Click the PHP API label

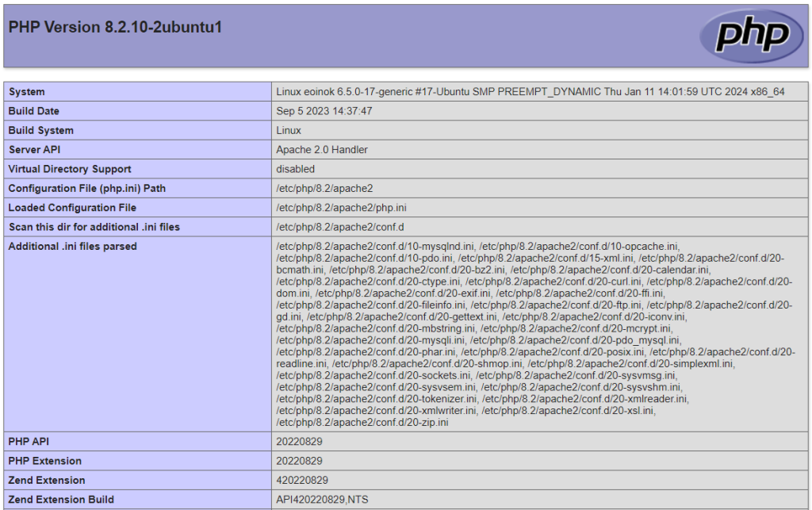coord(29,442)
